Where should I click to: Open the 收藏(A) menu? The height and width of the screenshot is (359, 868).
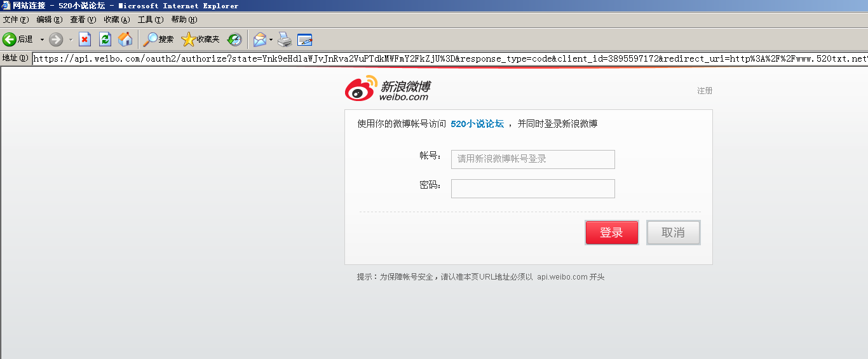click(x=116, y=20)
